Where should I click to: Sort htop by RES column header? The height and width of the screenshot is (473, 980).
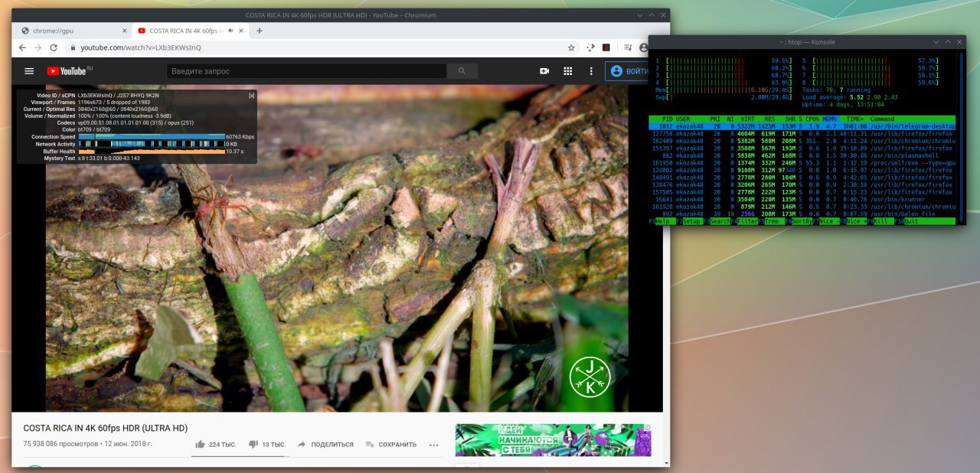tap(769, 119)
